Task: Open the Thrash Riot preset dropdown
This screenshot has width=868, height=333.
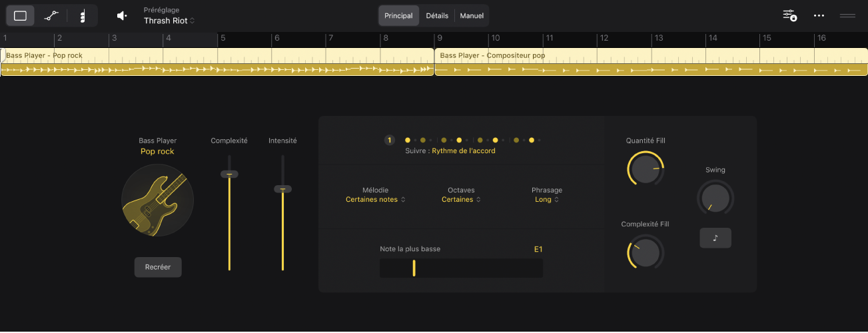Action: pos(169,21)
